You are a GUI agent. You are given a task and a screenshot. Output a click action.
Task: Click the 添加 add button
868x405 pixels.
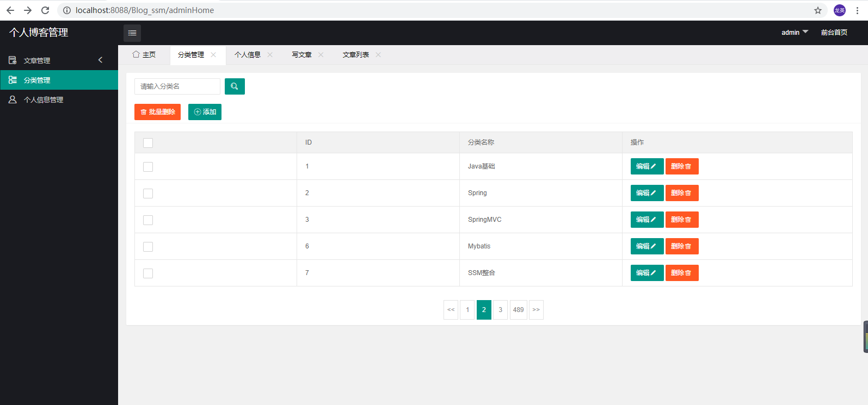point(205,112)
